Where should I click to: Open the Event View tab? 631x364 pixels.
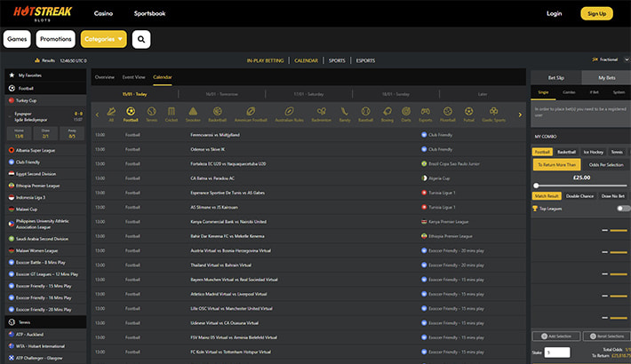pyautogui.click(x=133, y=77)
